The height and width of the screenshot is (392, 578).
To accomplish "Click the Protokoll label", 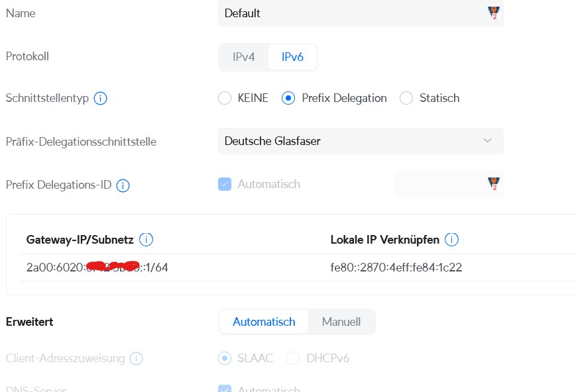I will [x=27, y=56].
